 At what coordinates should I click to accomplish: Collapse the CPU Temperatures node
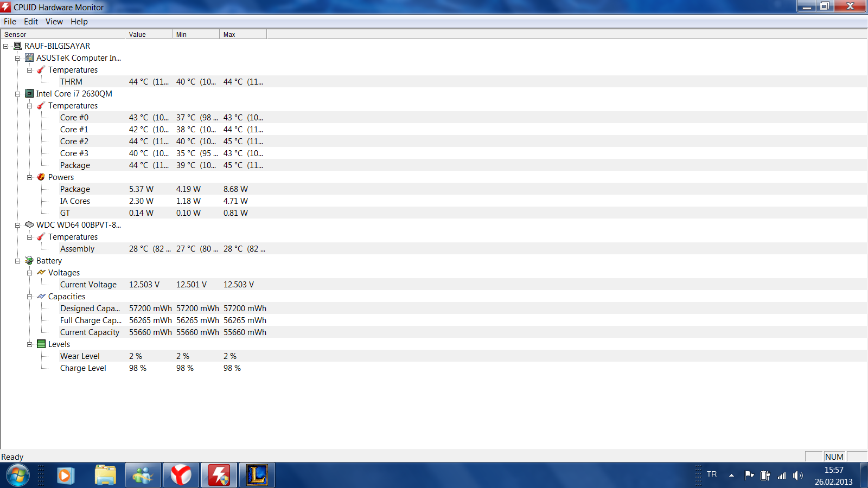coord(30,106)
